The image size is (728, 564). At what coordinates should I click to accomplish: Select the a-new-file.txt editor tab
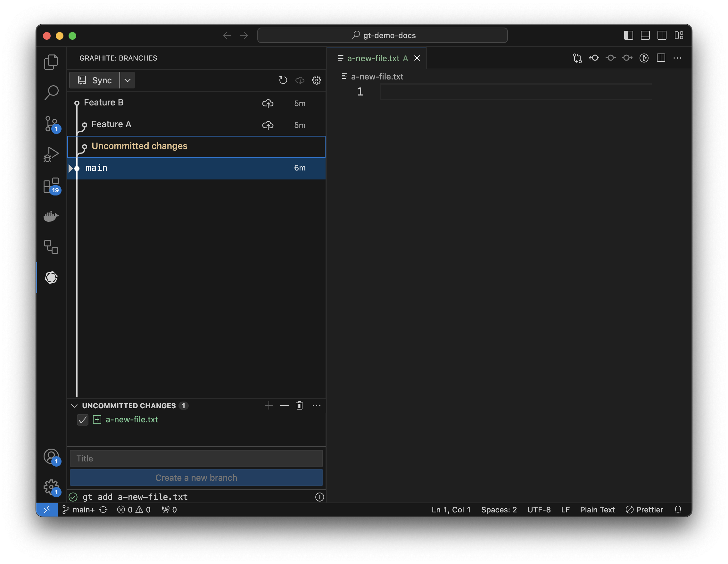pyautogui.click(x=373, y=58)
